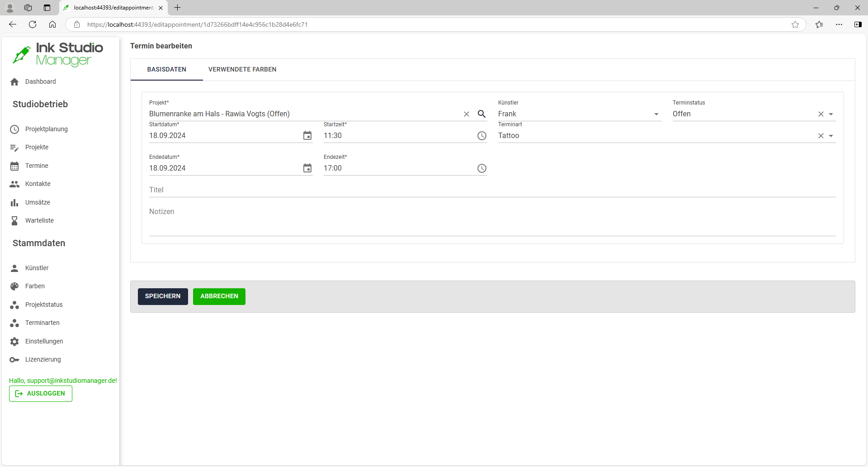Open the Endezeit clock picker
This screenshot has height=467, width=868.
[x=482, y=168]
